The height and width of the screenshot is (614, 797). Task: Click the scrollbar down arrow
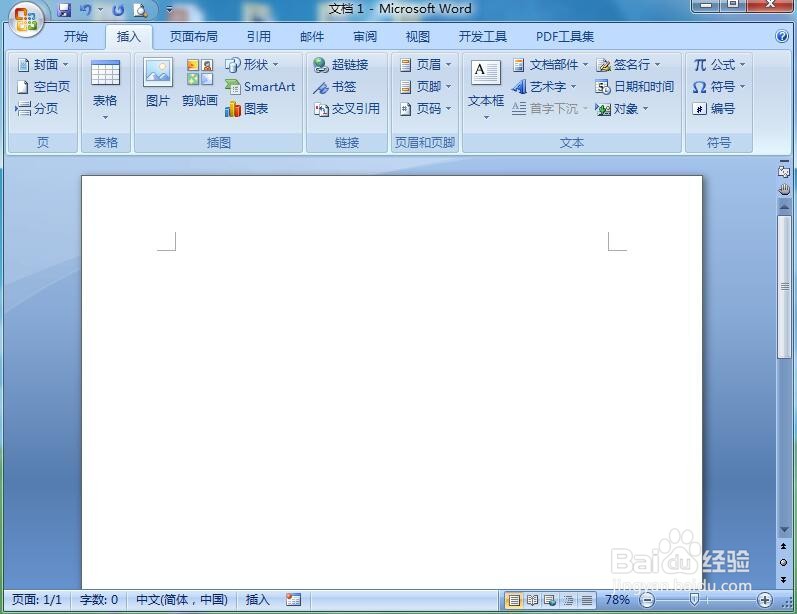784,530
